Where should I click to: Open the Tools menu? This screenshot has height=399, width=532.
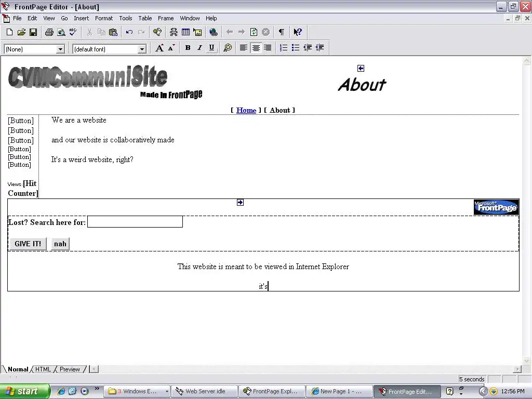126,18
